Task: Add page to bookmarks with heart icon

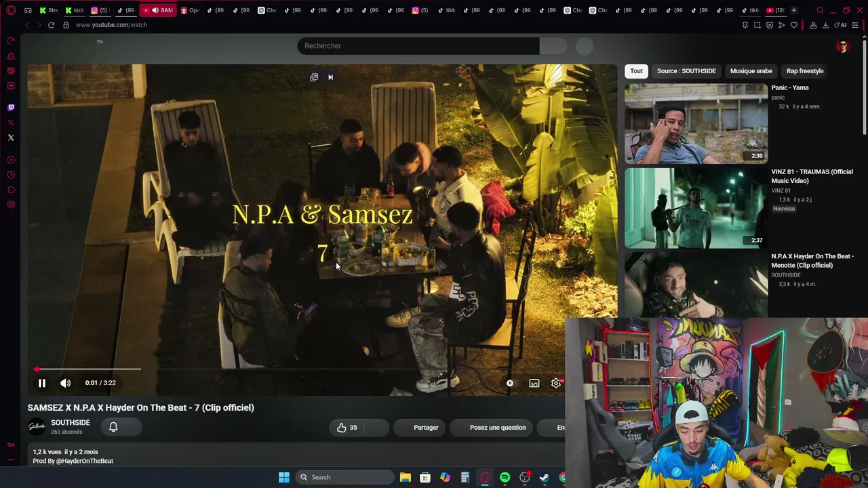Action: [x=794, y=25]
